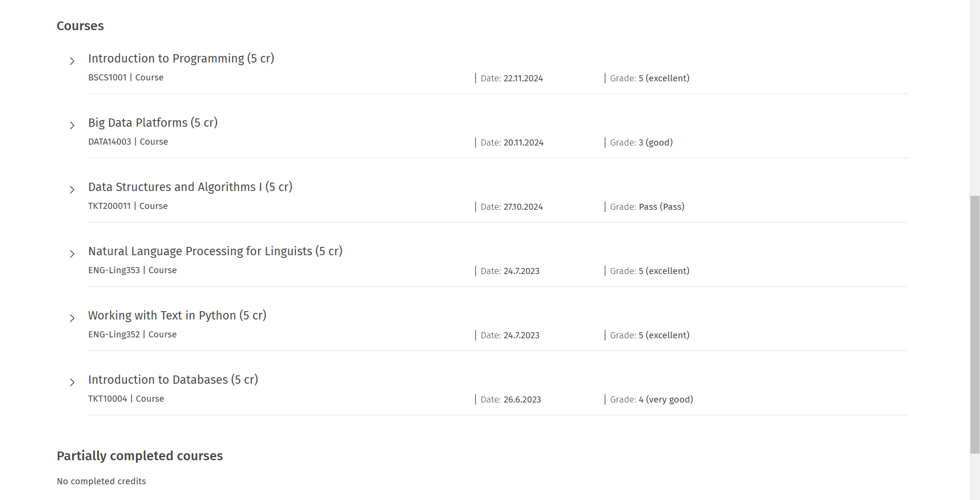Click the vertical page scrollbar thumb

pos(975,324)
